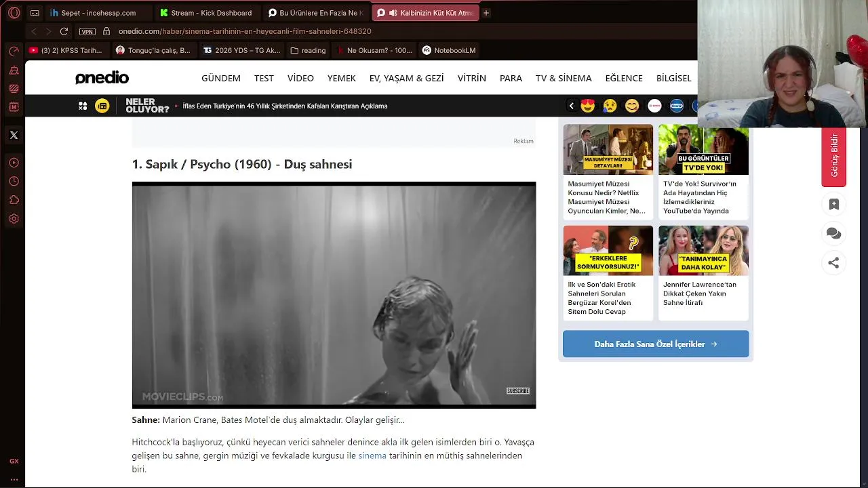Viewport: 868px width, 488px height.
Task: Switch to Sepet - incehesap.com tab
Action: tap(98, 13)
